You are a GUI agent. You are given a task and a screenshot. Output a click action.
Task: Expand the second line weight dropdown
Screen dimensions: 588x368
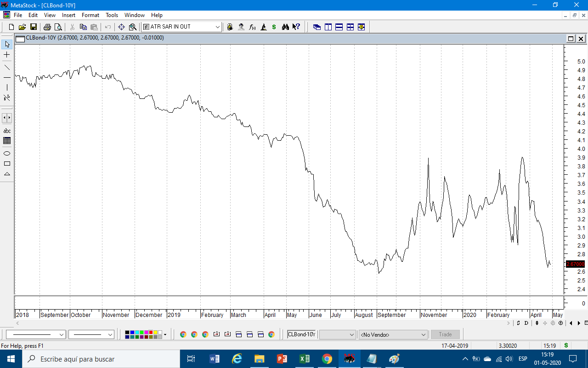[x=110, y=335]
